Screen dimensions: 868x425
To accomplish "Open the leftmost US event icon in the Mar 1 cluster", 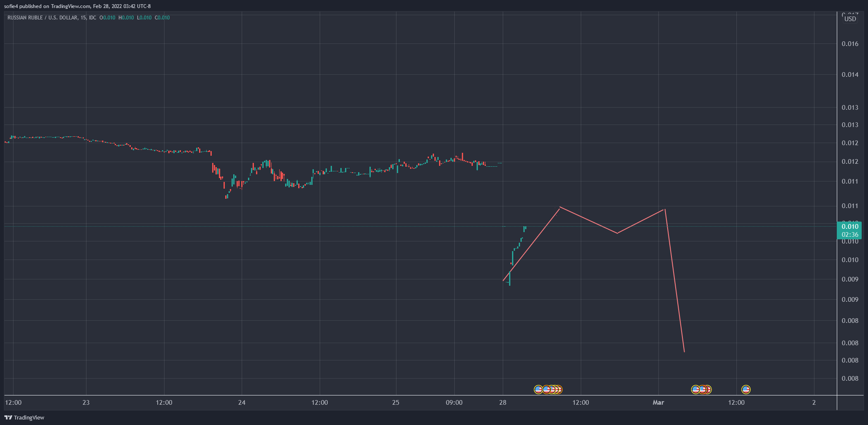I will tap(695, 389).
